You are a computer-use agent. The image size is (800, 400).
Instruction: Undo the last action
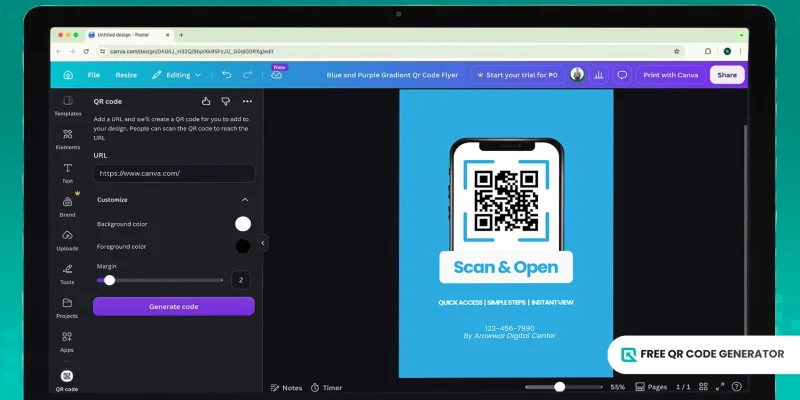(x=227, y=75)
